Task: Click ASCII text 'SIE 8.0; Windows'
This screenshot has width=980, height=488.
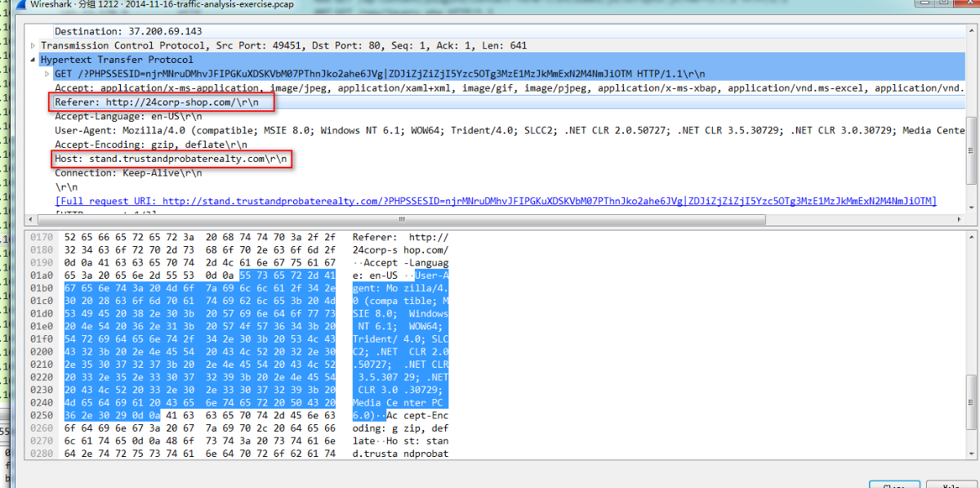Action: [400, 313]
